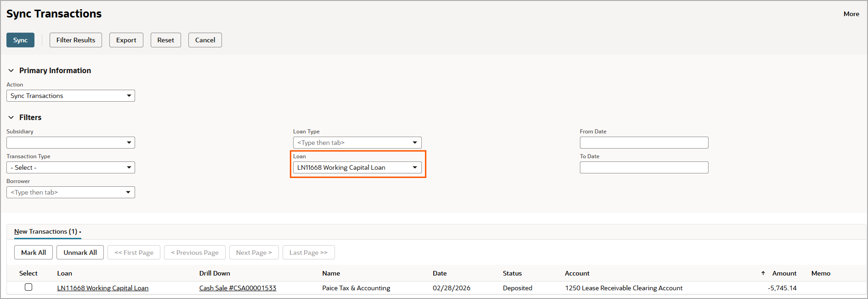Open the More menu
The height and width of the screenshot is (299, 868).
[851, 14]
